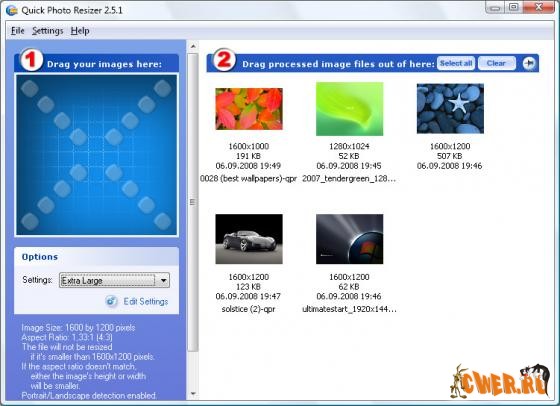This screenshot has height=406, width=560.
Task: Click the file name ultimatestart_1920x144...
Action: pos(349,309)
